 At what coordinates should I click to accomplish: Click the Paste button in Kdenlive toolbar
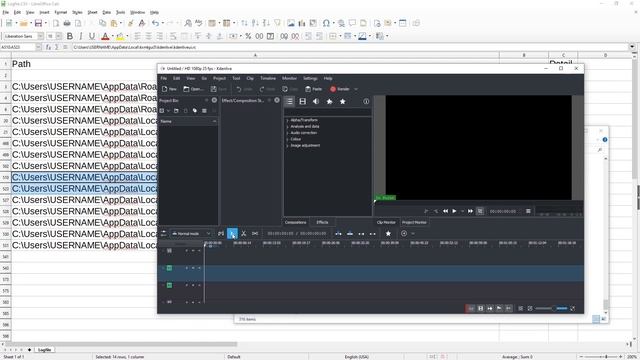[313, 89]
